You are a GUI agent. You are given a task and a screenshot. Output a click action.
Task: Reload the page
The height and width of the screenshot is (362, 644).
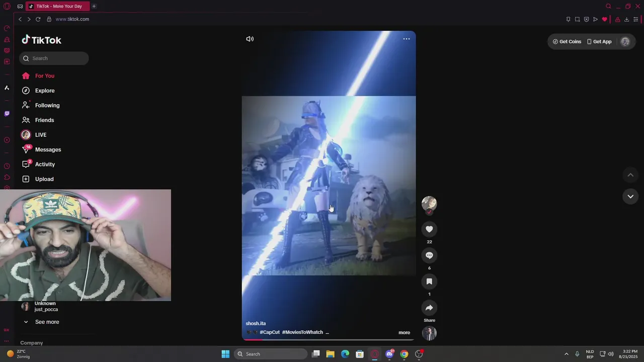click(38, 19)
